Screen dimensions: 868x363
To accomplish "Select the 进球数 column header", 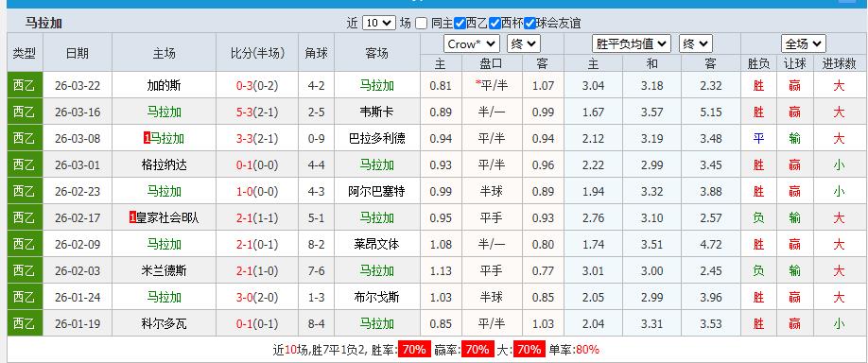I will point(839,63).
